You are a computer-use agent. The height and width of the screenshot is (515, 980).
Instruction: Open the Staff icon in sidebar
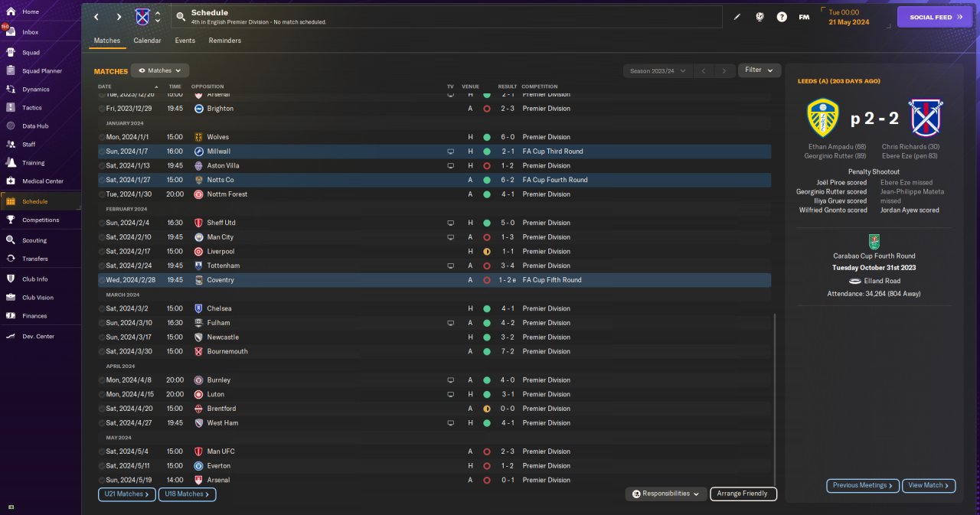pyautogui.click(x=11, y=144)
